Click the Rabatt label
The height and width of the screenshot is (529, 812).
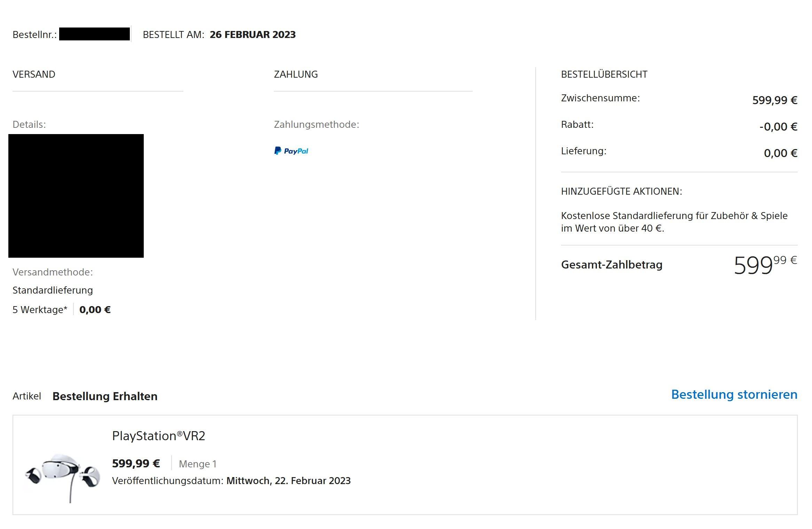577,124
